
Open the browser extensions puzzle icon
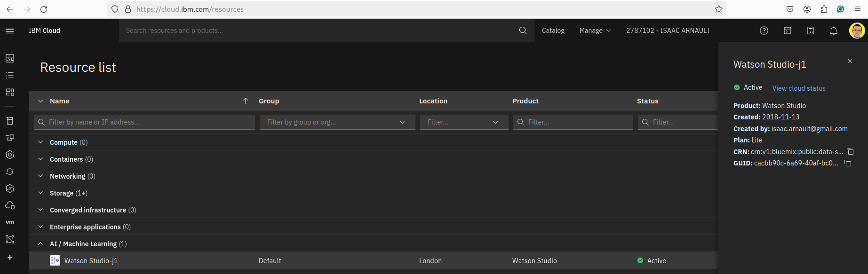[824, 9]
